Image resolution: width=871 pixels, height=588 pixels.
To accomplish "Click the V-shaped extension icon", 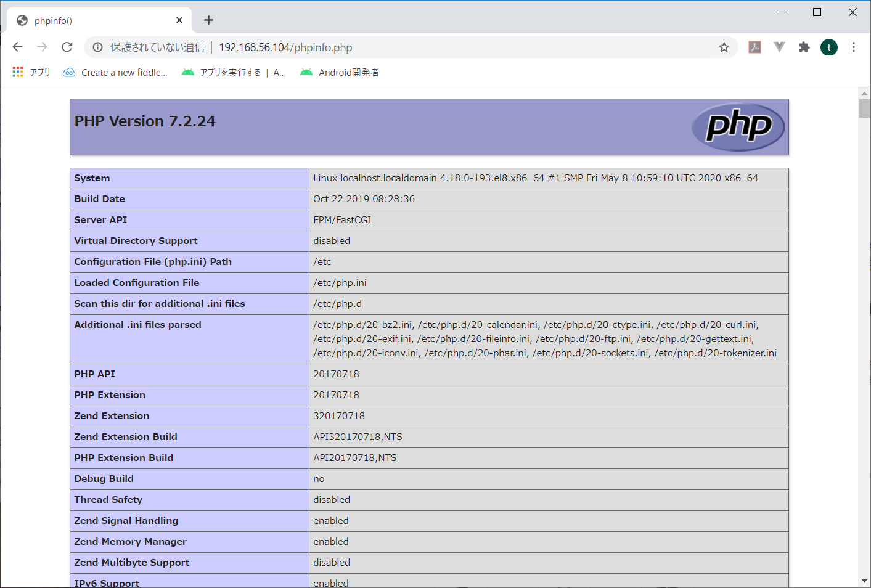I will pos(779,47).
